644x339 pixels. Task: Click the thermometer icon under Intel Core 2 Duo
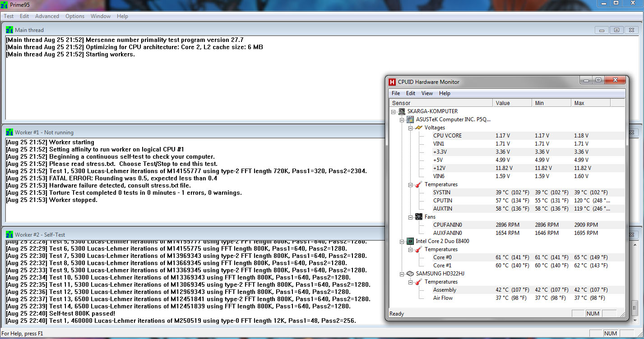pyautogui.click(x=419, y=249)
